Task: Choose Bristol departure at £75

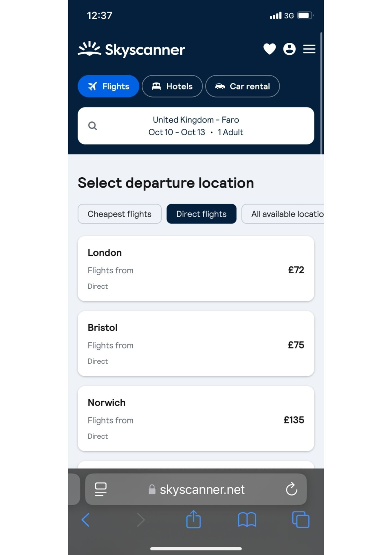Action: [x=196, y=343]
